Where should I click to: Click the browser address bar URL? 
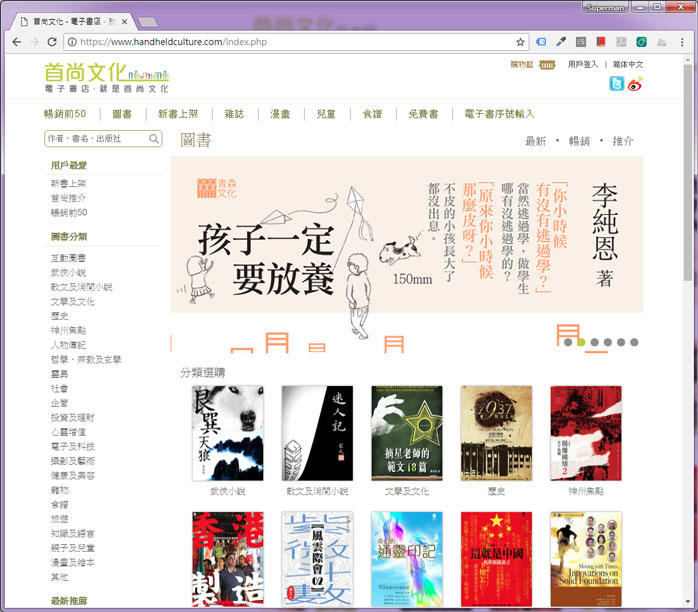coord(174,42)
